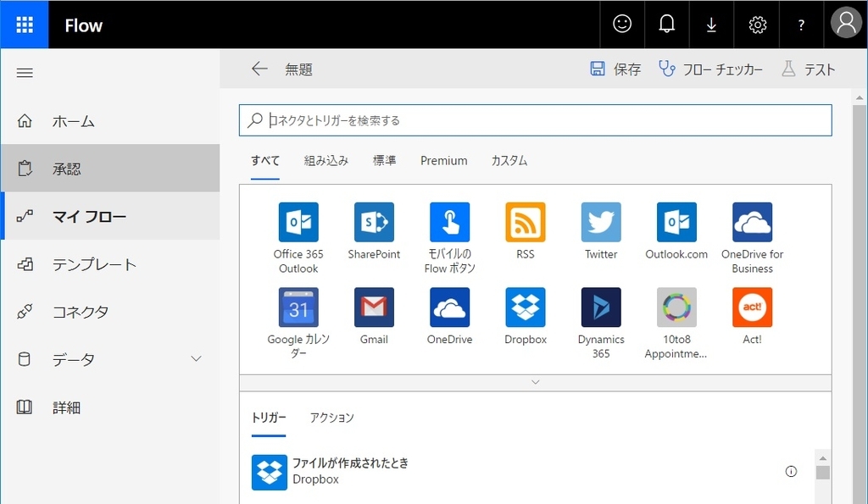Select the Act! connector
The height and width of the screenshot is (504, 868).
pyautogui.click(x=753, y=317)
